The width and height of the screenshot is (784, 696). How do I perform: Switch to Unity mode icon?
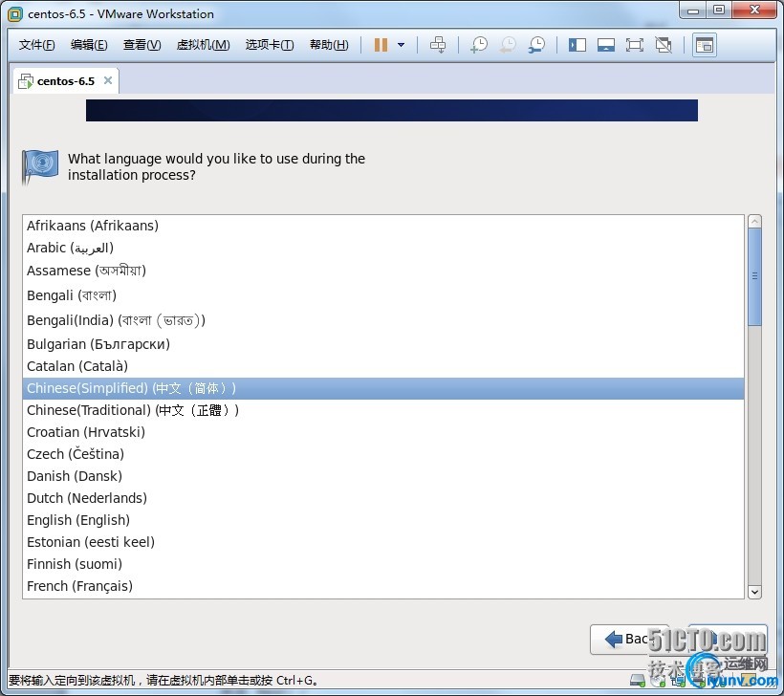pyautogui.click(x=664, y=45)
